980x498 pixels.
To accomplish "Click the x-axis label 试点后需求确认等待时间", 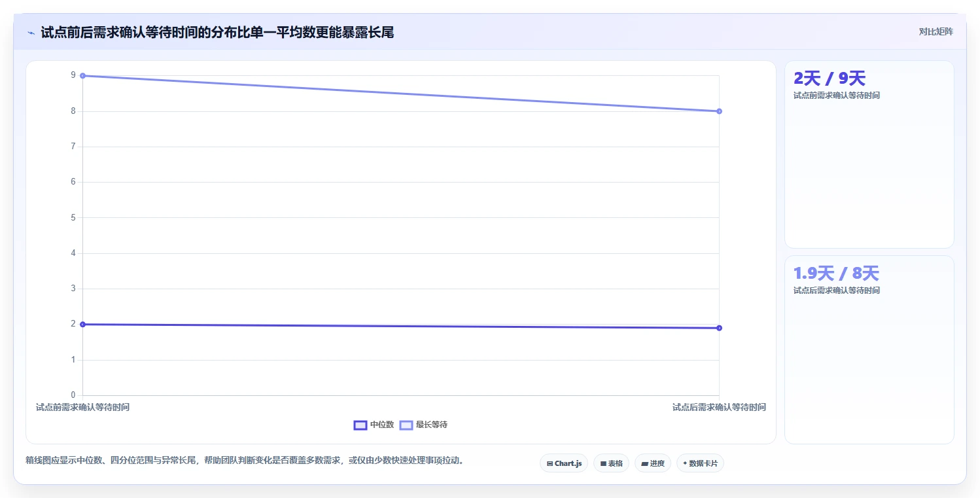I will coord(719,407).
